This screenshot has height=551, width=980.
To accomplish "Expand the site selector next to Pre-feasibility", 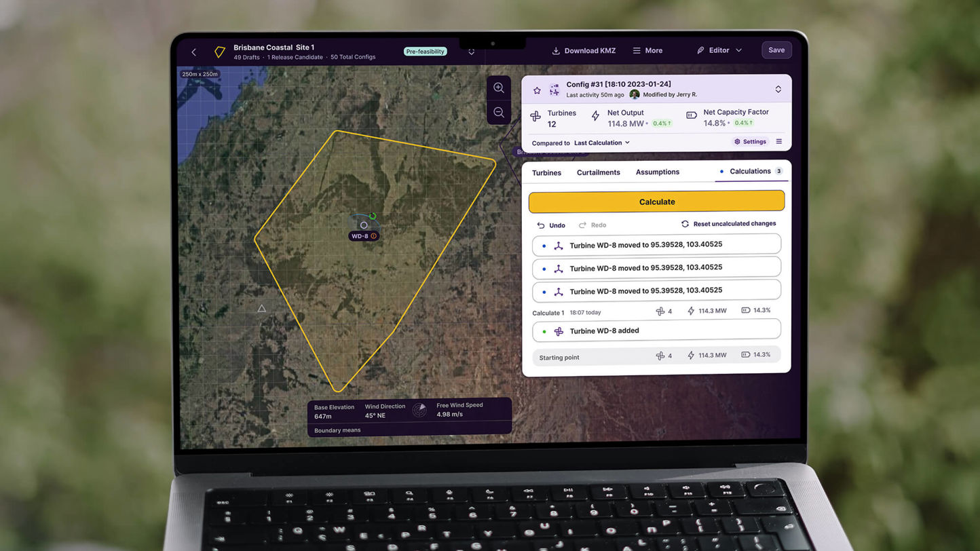I will point(472,52).
